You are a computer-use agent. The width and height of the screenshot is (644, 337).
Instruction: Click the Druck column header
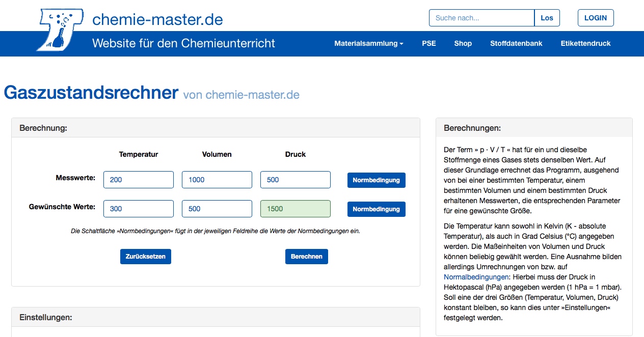[x=296, y=154]
